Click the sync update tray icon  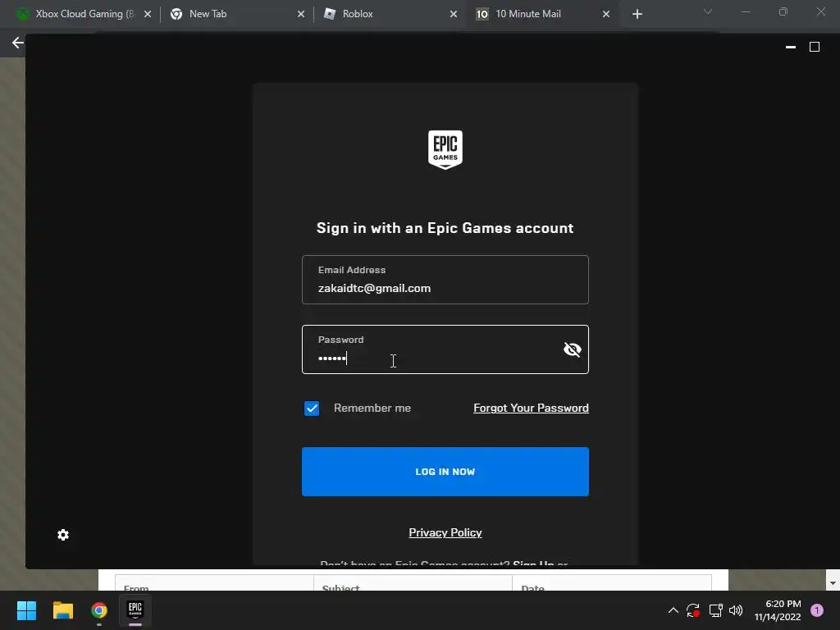point(693,610)
